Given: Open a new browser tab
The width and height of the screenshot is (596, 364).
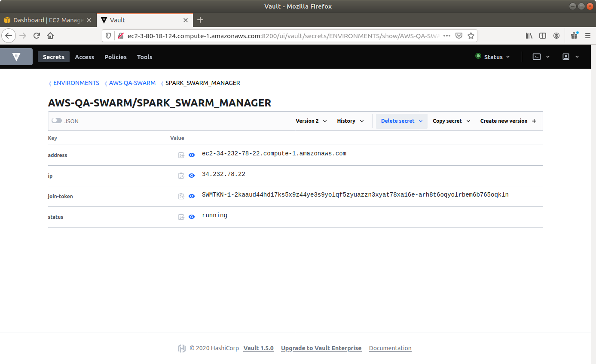Looking at the screenshot, I should (200, 20).
